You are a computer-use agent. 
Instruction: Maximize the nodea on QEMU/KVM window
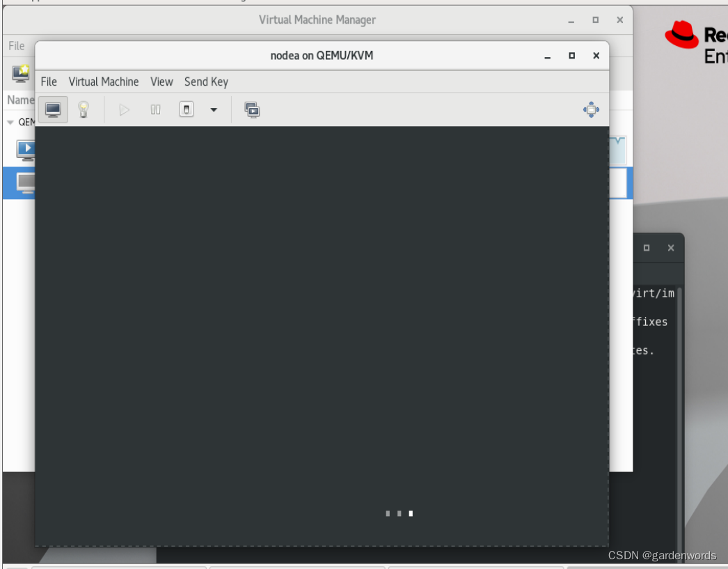pos(572,56)
